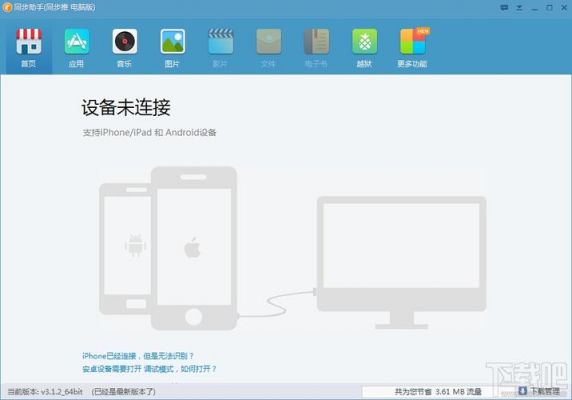
Task: Open 更多功能 more features
Action: [412, 47]
